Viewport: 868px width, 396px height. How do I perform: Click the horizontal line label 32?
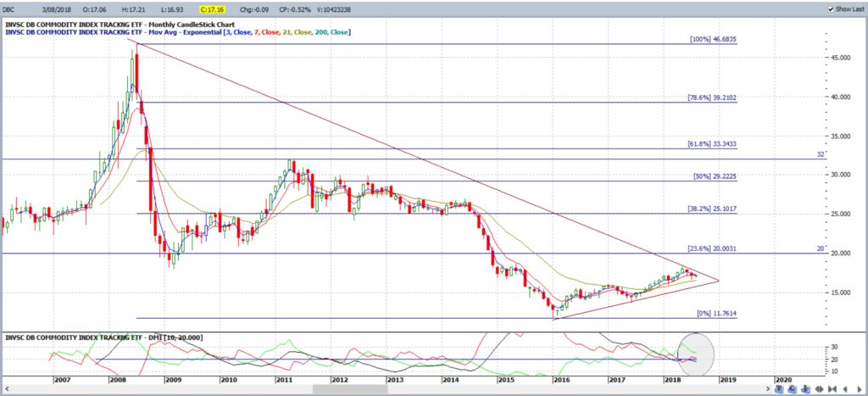[821, 154]
